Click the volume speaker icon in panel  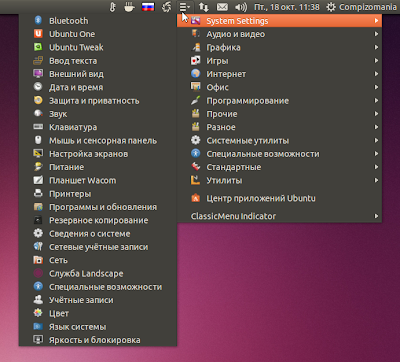tap(241, 7)
